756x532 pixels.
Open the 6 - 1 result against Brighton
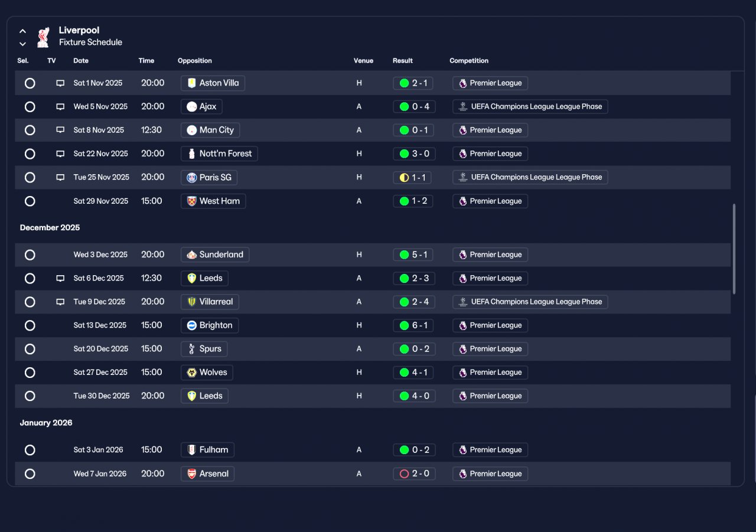click(x=413, y=325)
